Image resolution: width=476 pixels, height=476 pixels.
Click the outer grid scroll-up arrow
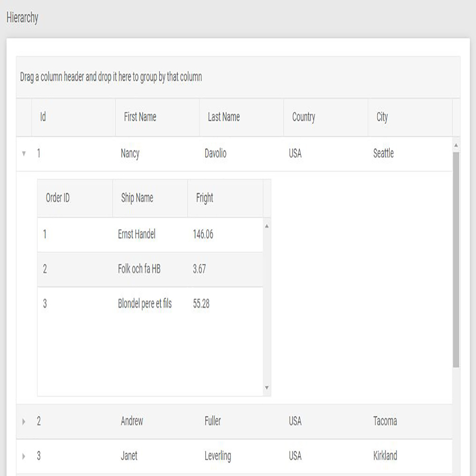point(456,145)
